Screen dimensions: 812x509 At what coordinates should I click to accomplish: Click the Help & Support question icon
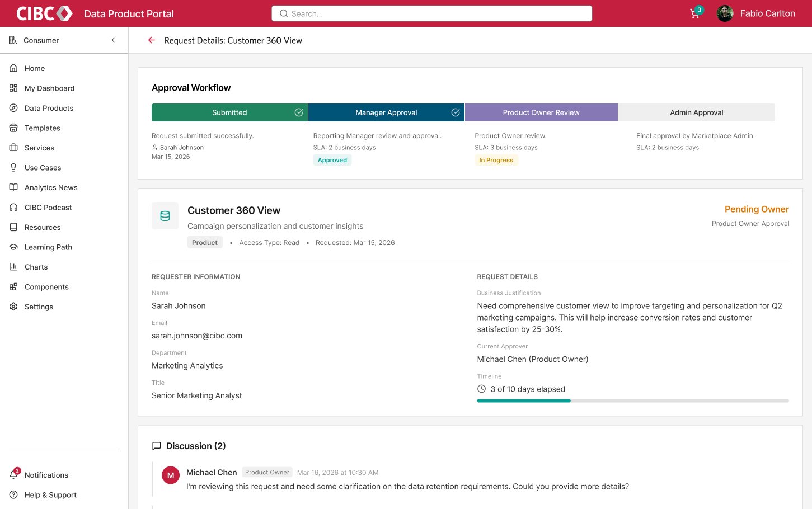(x=13, y=495)
